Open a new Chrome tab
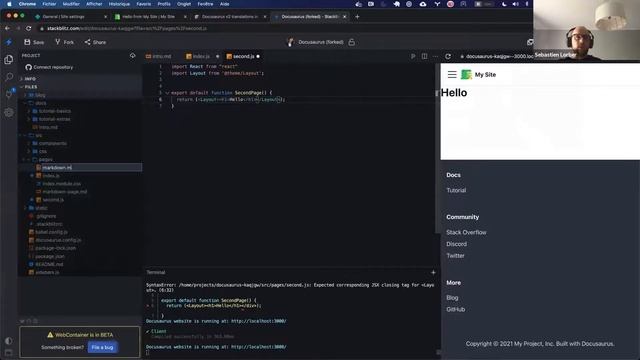 click(357, 17)
